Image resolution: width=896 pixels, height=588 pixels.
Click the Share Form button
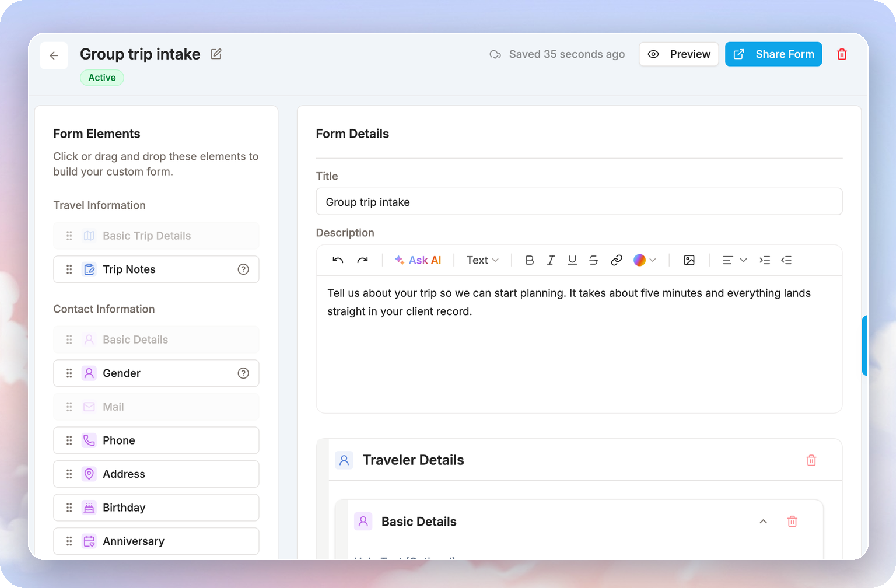pyautogui.click(x=773, y=54)
